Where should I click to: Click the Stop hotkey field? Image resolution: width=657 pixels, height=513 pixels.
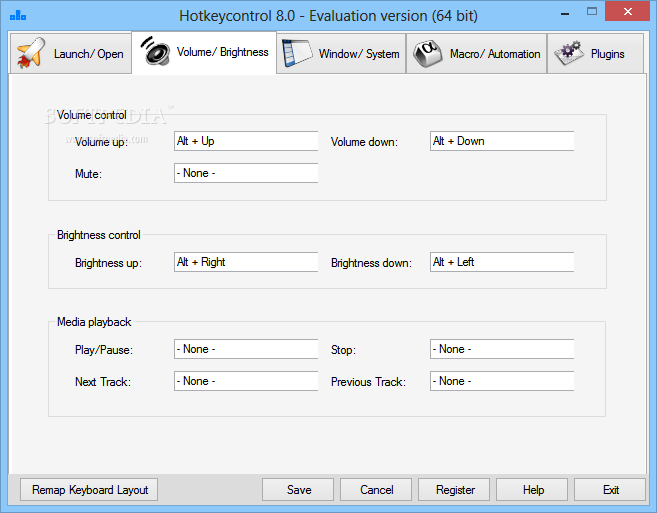pos(502,349)
